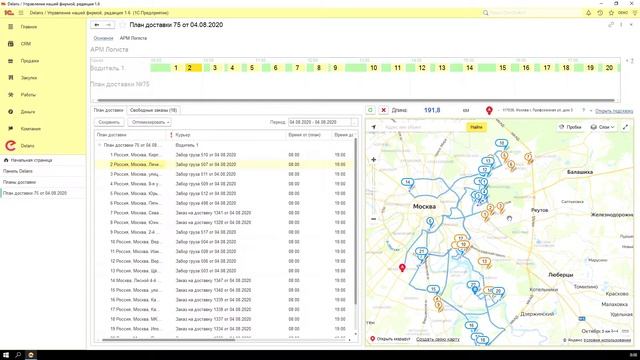Select timeline stop 10 block
The width and height of the screenshot is (640, 360).
[x=373, y=68]
